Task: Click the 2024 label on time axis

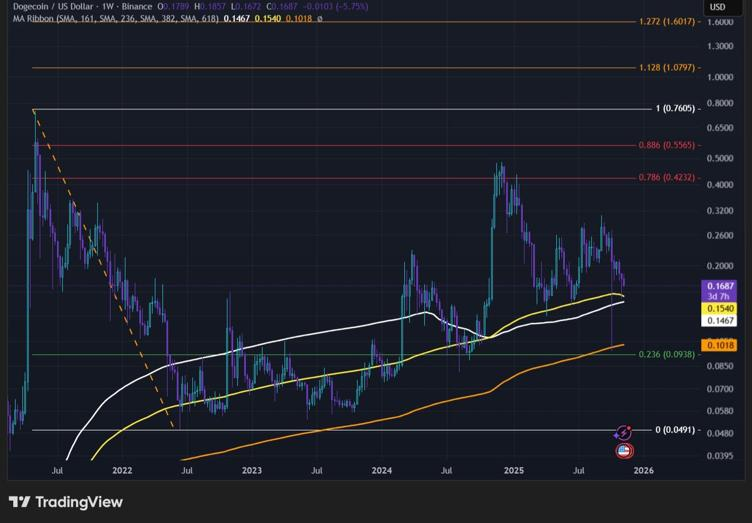Action: tap(381, 468)
